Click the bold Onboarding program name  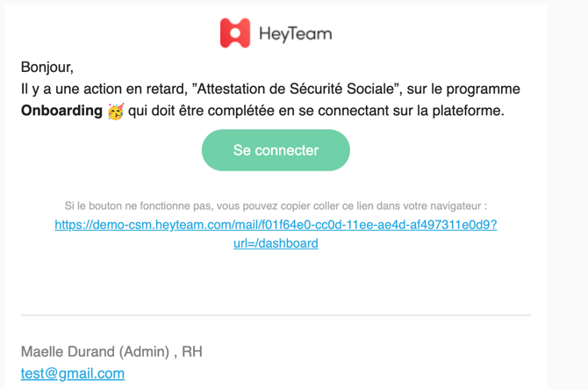pyautogui.click(x=61, y=112)
